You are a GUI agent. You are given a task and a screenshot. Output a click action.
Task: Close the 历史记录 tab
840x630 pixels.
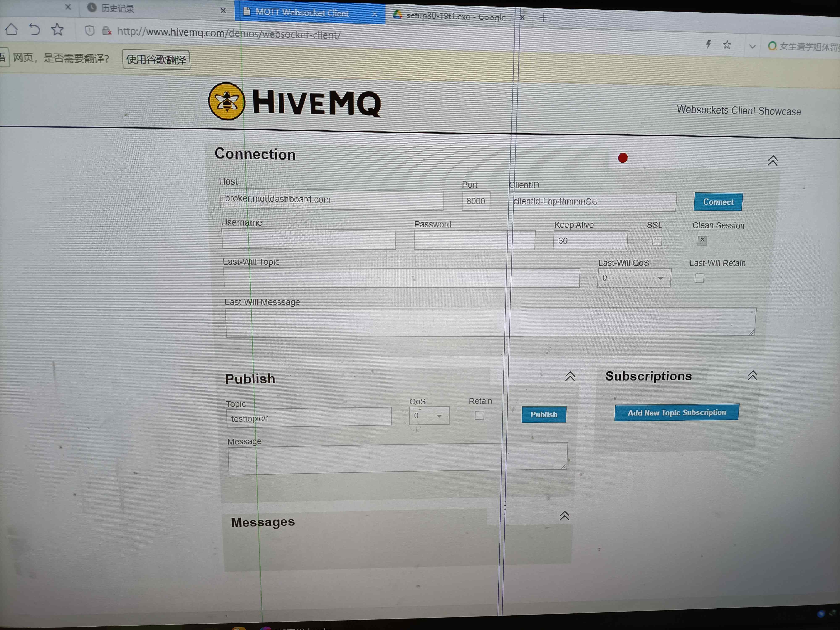pyautogui.click(x=223, y=10)
